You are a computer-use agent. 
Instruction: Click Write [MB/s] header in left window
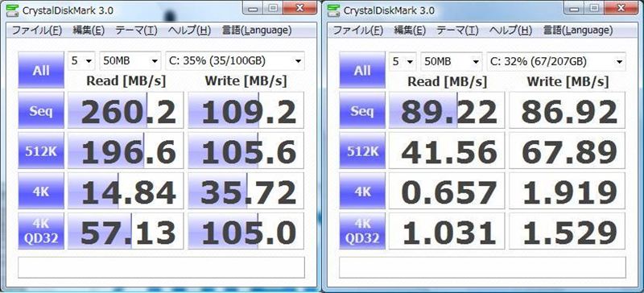click(246, 81)
